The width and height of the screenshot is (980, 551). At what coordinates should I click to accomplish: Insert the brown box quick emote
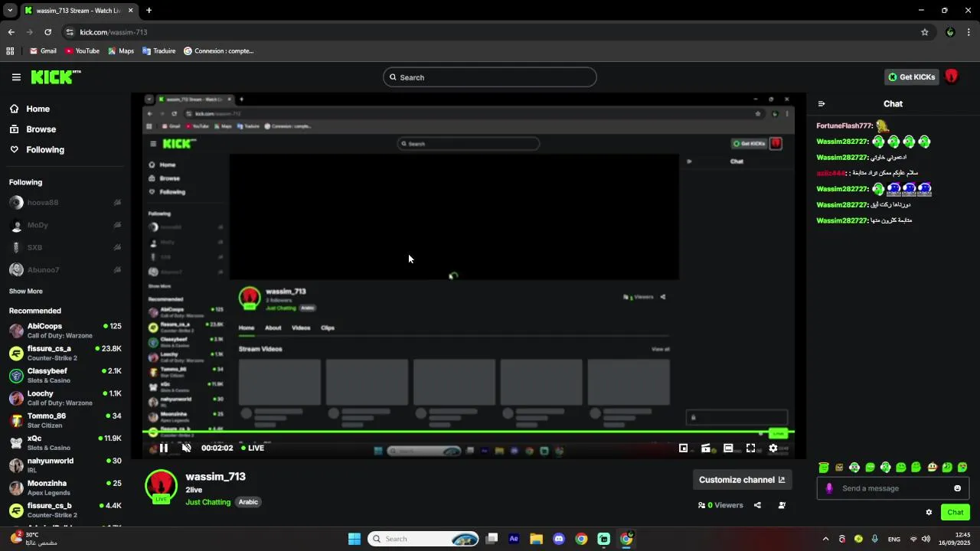(x=839, y=468)
